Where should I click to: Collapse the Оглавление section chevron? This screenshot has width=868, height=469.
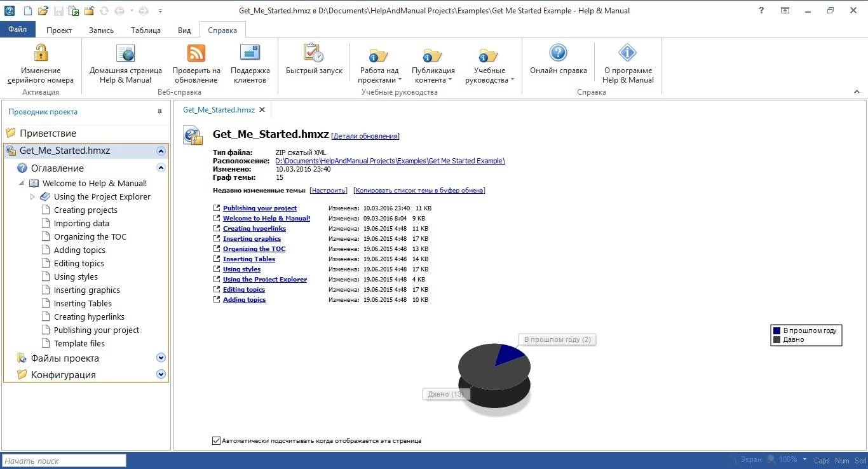(161, 168)
